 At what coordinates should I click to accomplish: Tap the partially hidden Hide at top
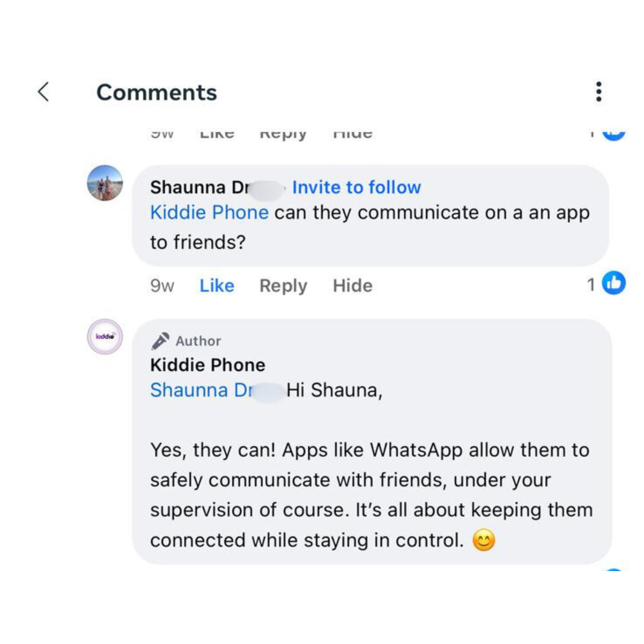pos(353,134)
